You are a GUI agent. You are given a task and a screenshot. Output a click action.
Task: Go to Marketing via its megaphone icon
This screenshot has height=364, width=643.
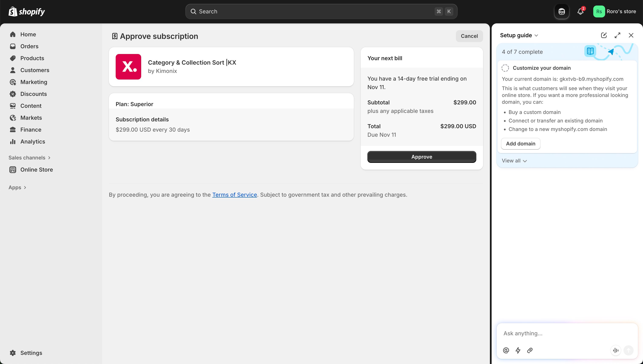pyautogui.click(x=13, y=82)
